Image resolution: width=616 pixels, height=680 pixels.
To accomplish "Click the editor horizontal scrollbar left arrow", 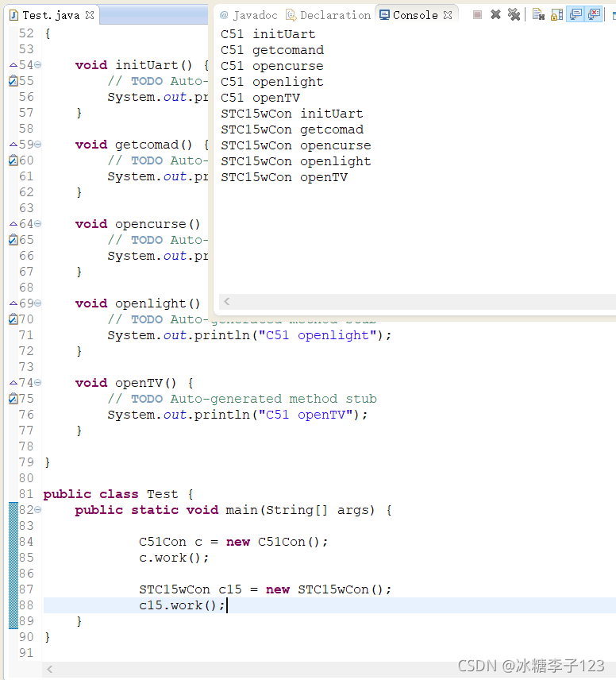I will tap(50, 669).
